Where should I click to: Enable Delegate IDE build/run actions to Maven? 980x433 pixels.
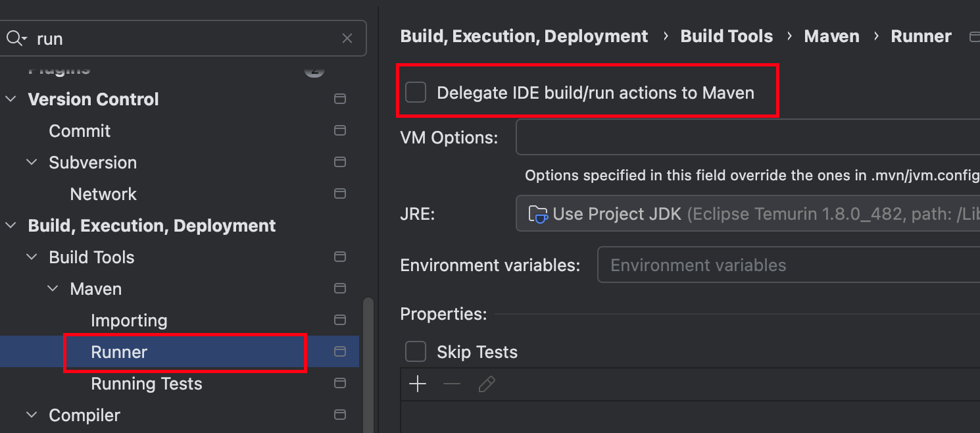(x=416, y=92)
